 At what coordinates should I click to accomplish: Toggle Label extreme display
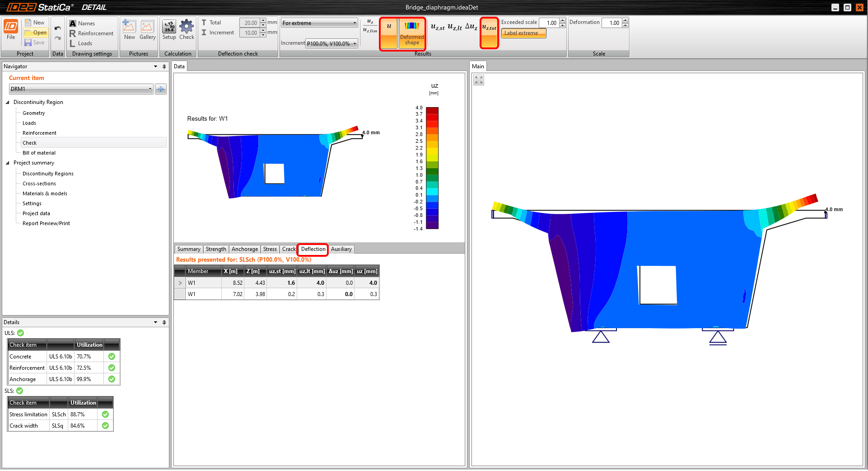pyautogui.click(x=523, y=33)
